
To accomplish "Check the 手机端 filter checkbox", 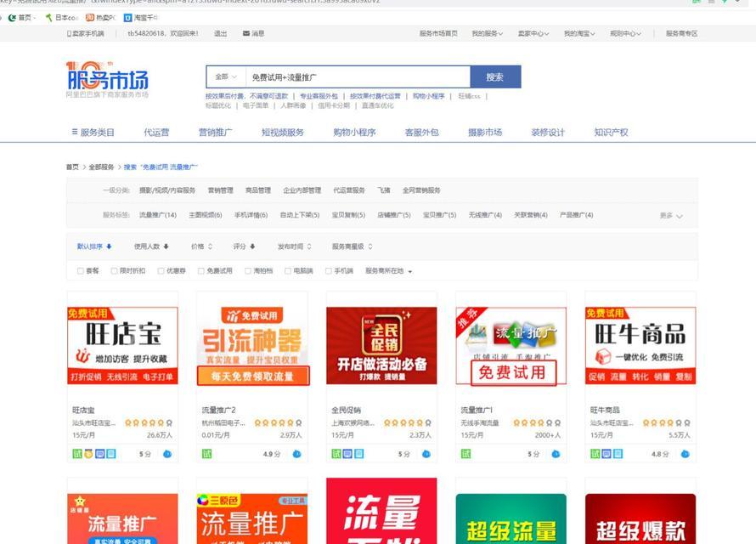I will click(329, 271).
